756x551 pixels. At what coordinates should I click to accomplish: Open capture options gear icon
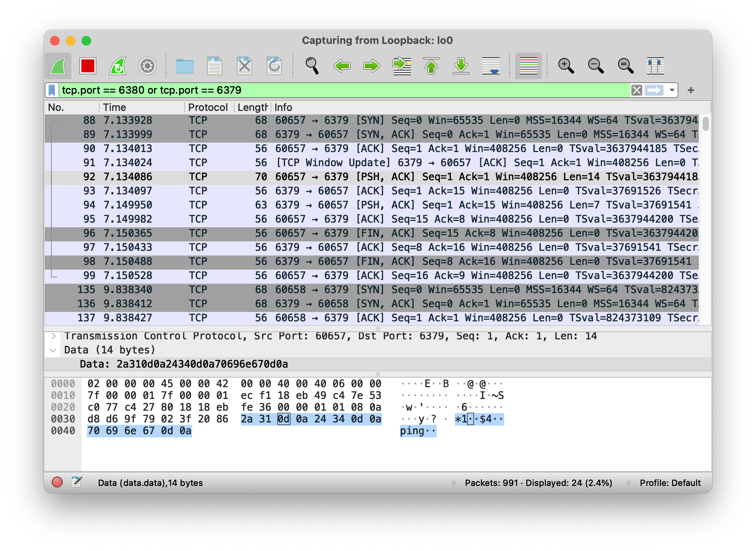pyautogui.click(x=147, y=66)
